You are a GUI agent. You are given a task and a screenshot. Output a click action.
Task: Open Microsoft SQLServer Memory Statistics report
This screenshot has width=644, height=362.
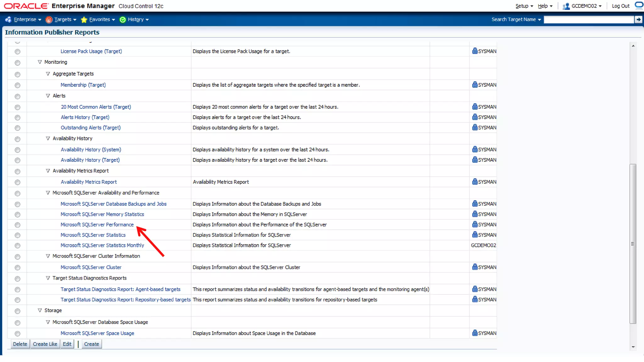102,214
